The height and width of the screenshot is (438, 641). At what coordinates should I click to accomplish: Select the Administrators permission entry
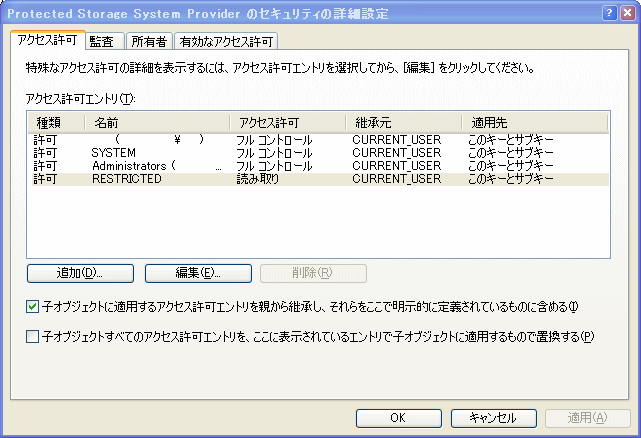[320, 166]
